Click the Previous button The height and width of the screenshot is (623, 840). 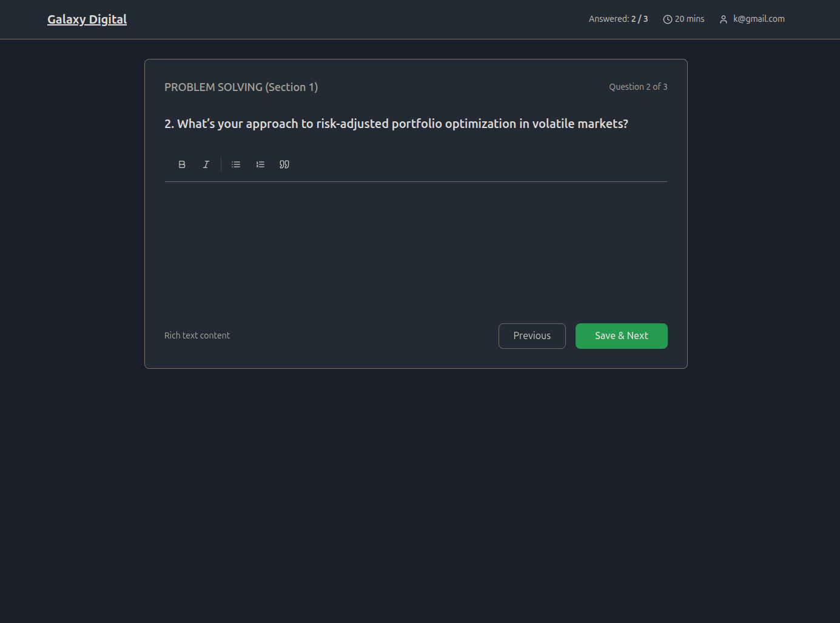(x=532, y=336)
